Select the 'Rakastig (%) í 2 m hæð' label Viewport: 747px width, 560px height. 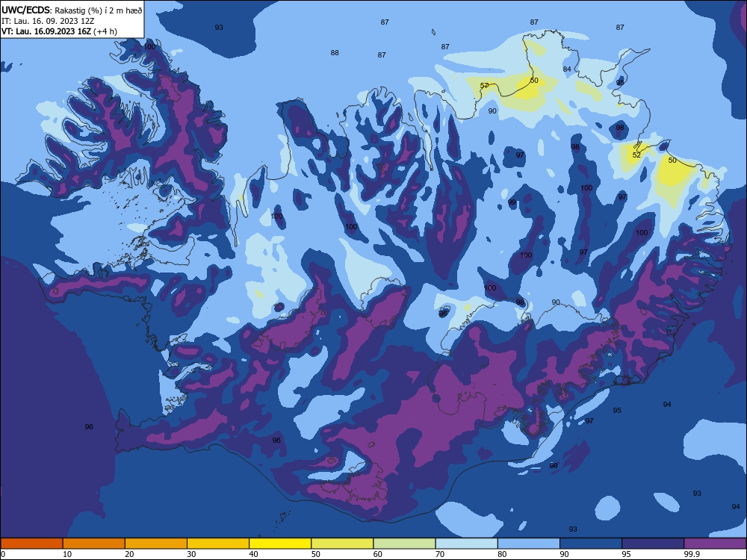click(99, 10)
